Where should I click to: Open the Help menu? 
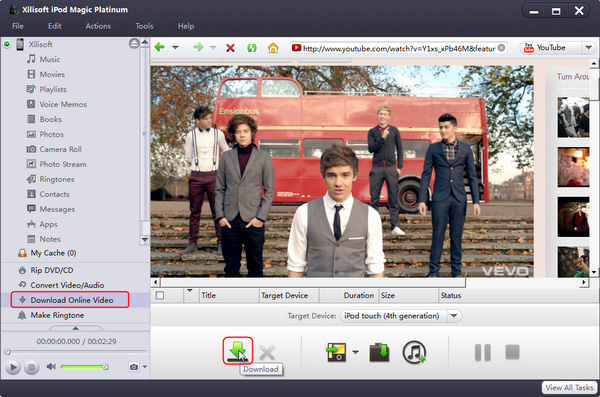[x=186, y=26]
